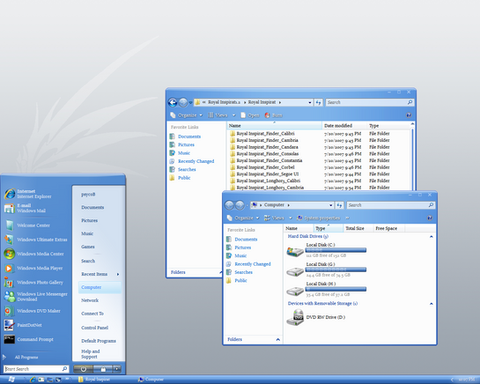Open Windows Ultimate Extras
The image size is (480, 384).
tap(36, 240)
